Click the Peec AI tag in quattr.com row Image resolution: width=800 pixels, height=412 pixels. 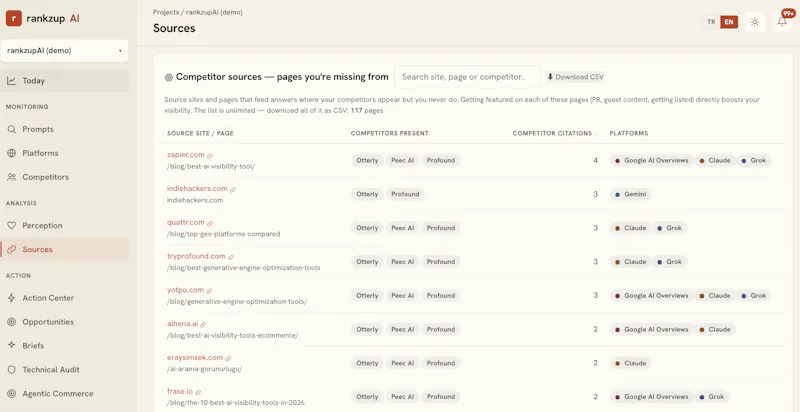(403, 228)
